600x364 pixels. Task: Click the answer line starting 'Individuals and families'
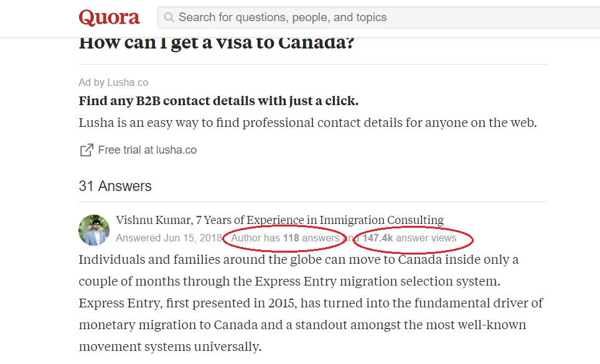pos(299,259)
